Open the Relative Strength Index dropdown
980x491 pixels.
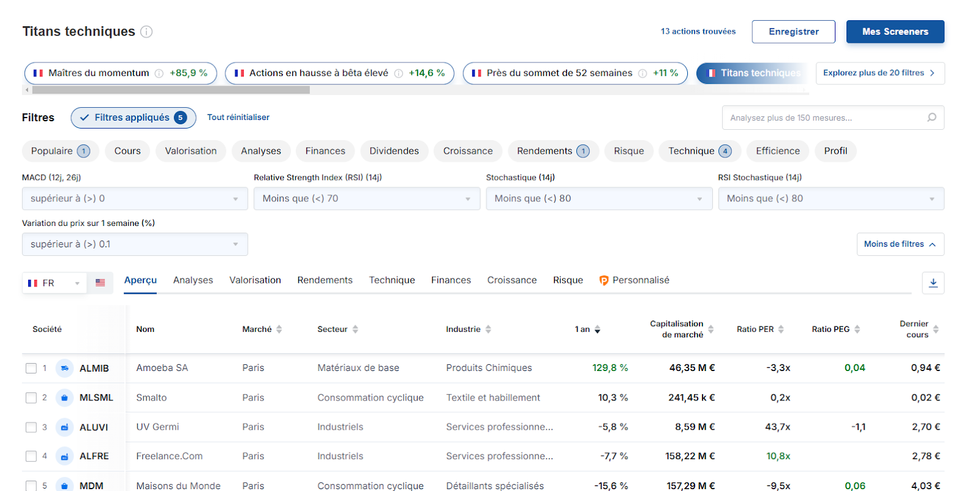pyautogui.click(x=367, y=198)
